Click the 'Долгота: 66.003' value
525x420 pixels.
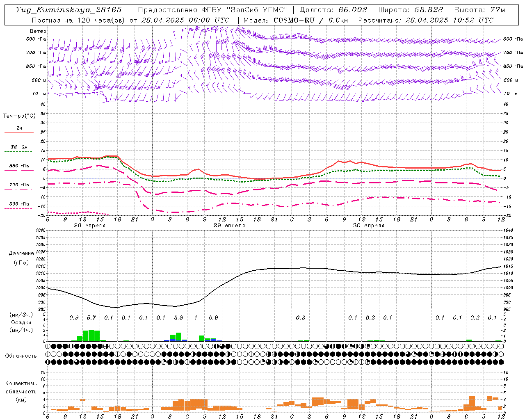pyautogui.click(x=333, y=10)
